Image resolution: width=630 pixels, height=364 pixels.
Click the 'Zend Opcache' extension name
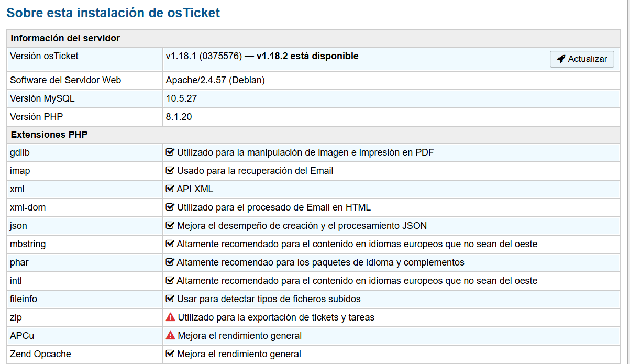pos(40,354)
